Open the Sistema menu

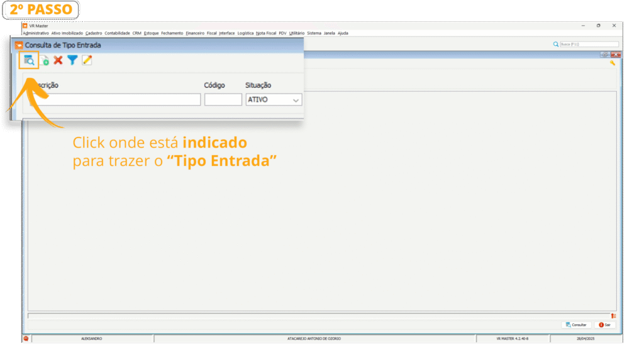pos(314,33)
